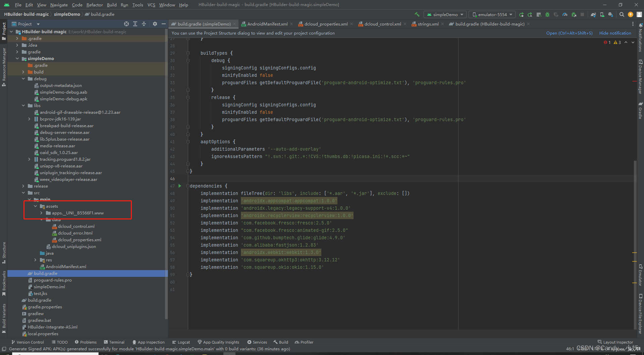Screen dimensions: 644x355
Task: Open the simpleDemo run configuration dropdown
Action: click(445, 14)
